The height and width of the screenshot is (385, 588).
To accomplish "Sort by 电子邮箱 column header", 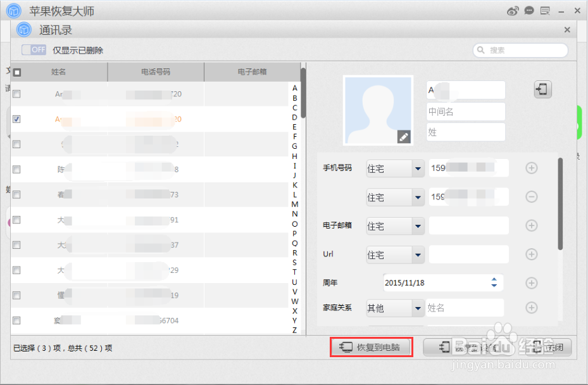I will coord(252,72).
